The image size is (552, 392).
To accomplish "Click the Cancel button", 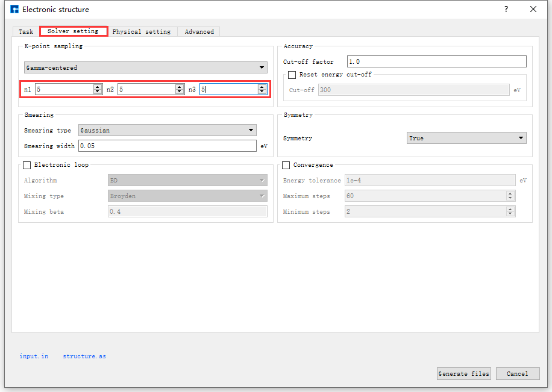I will click(x=517, y=373).
